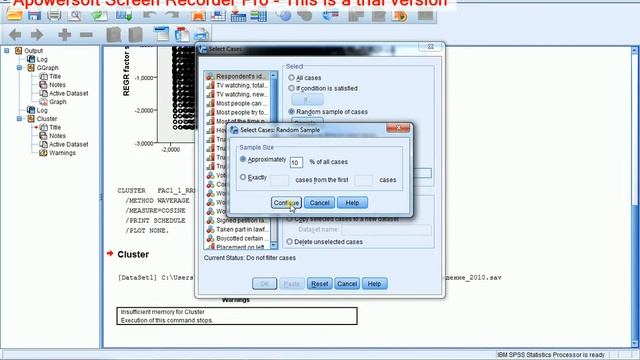
Task: Collapse the Cluster tree node
Action: point(19,119)
